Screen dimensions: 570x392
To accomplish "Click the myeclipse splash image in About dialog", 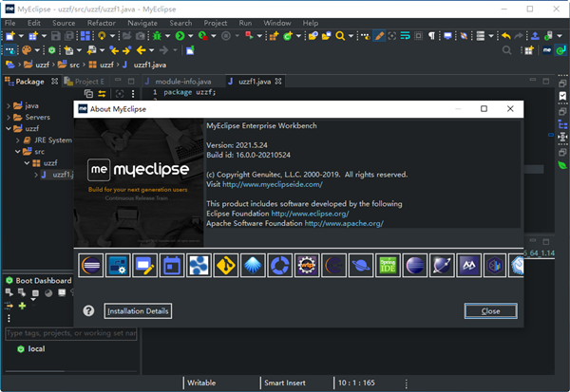I will pos(139,182).
